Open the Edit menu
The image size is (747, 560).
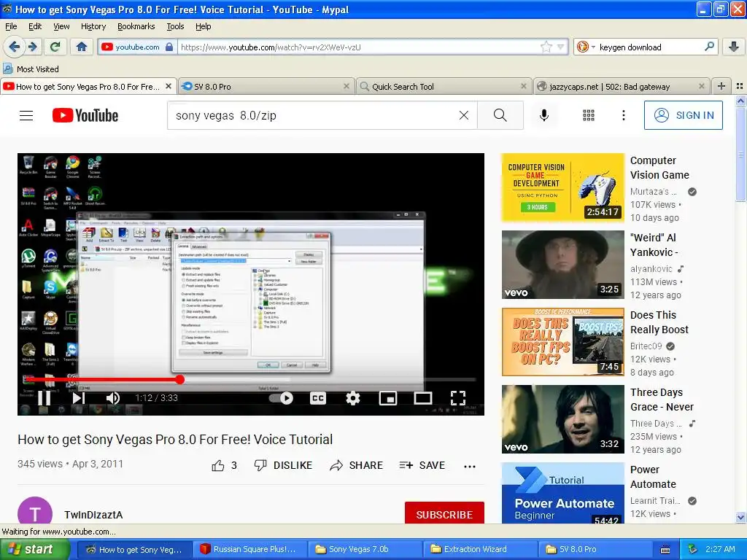pos(35,26)
